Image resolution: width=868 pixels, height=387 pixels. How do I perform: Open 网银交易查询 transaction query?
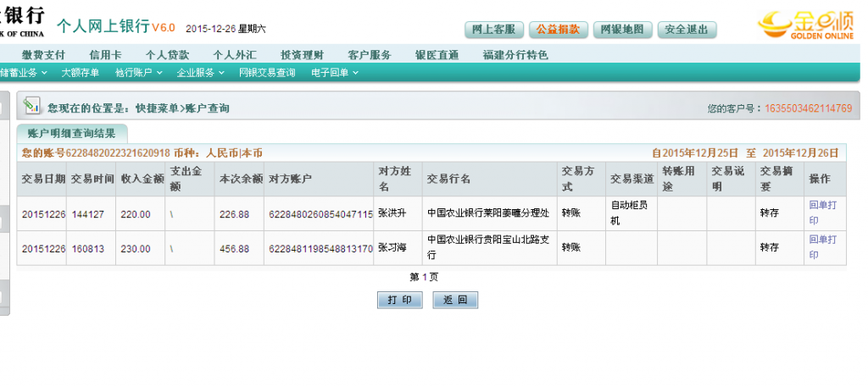tap(267, 73)
